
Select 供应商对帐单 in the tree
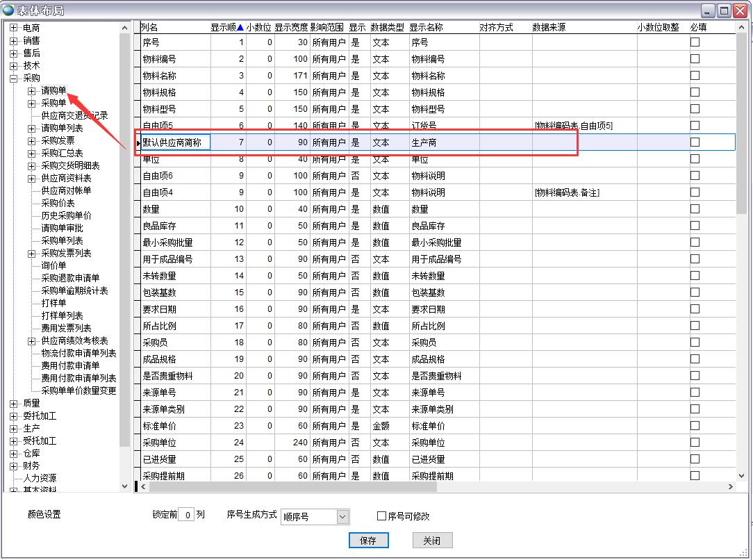point(66,190)
